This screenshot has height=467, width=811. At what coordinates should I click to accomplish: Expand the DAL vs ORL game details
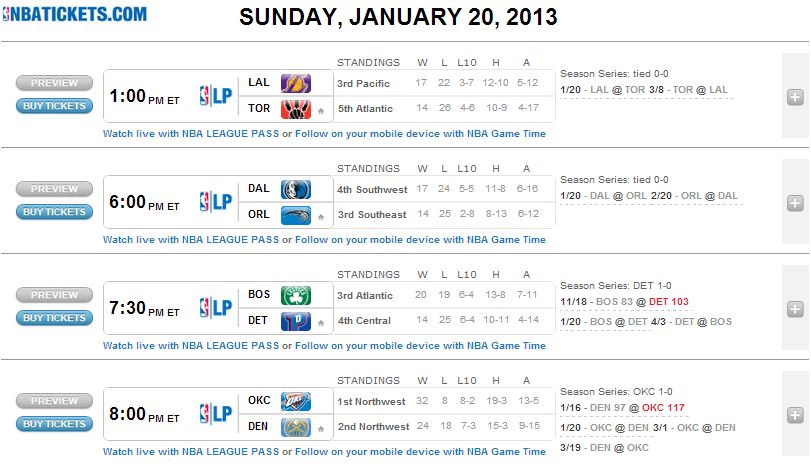pyautogui.click(x=795, y=203)
